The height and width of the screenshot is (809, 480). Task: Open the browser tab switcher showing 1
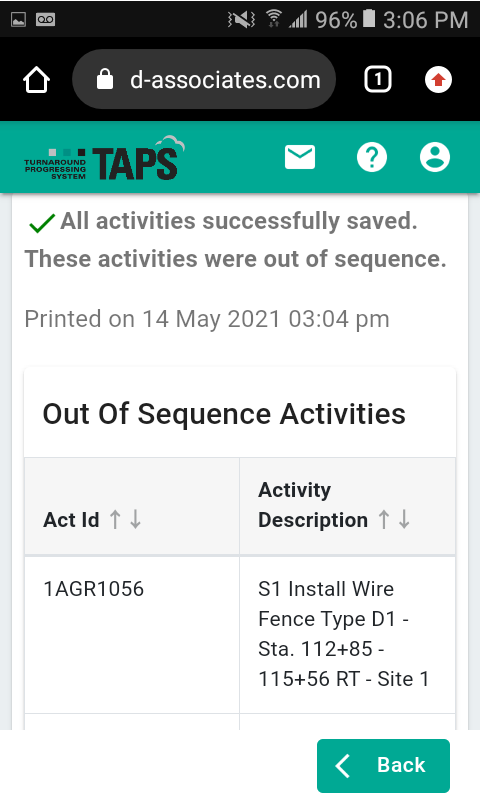pos(378,79)
